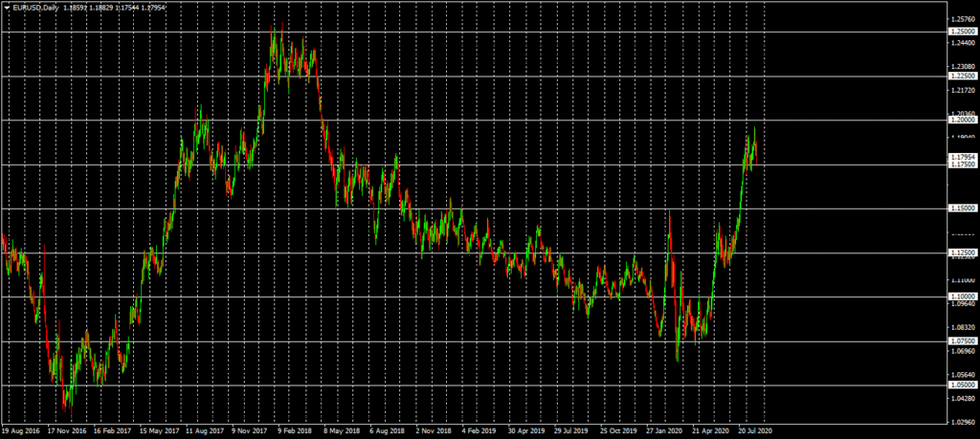The image size is (980, 439).
Task: Click the 17 Nov 2016 date label
Action: (67, 431)
